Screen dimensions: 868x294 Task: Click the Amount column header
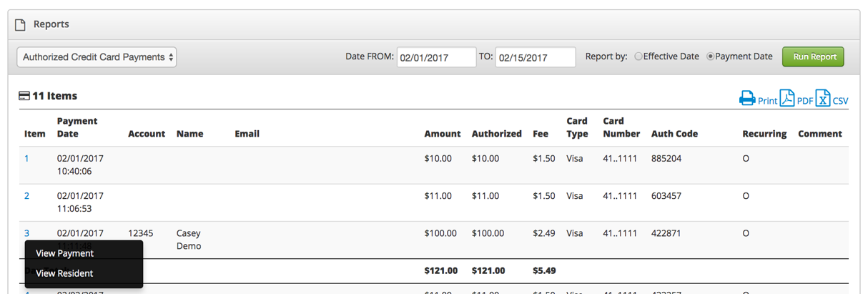point(442,134)
